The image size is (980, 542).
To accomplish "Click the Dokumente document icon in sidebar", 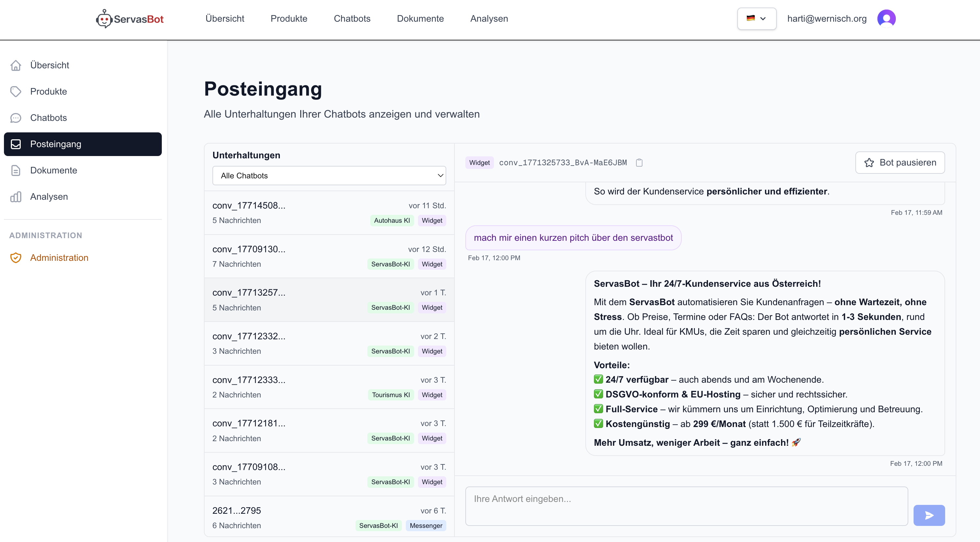I will (x=15, y=170).
